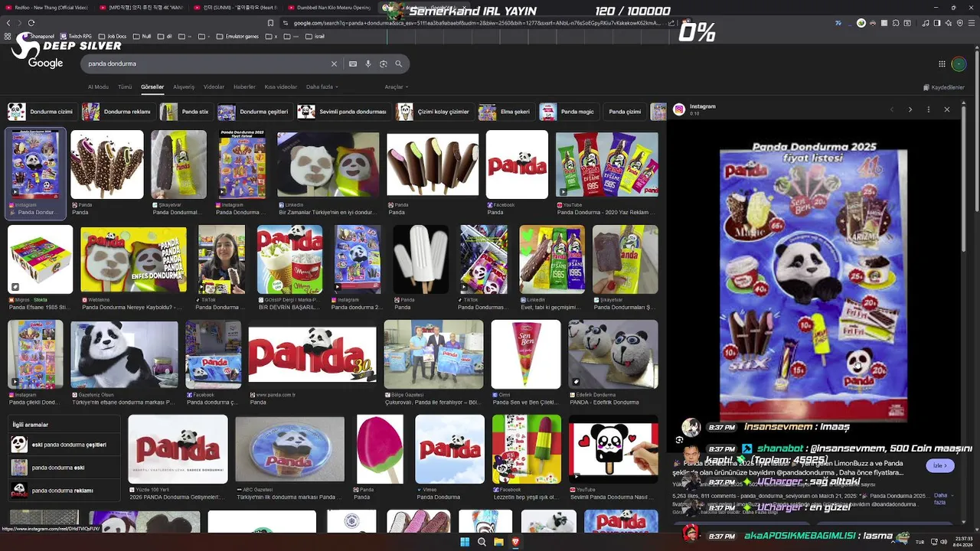
Task: Open Twitch RPG bookmark
Action: tap(76, 36)
